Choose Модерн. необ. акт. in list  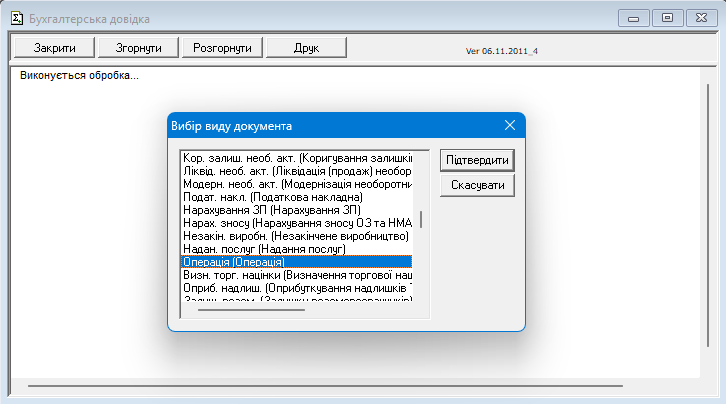(x=296, y=184)
